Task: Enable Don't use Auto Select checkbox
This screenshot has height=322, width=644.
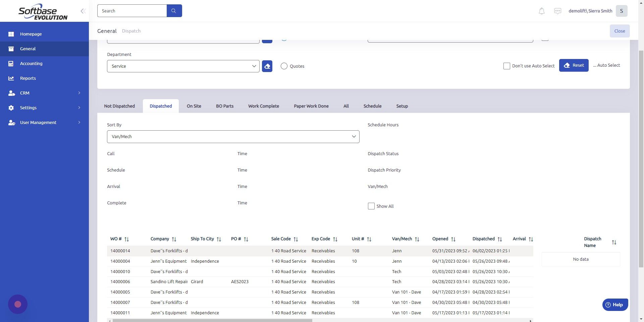Action: pyautogui.click(x=506, y=66)
